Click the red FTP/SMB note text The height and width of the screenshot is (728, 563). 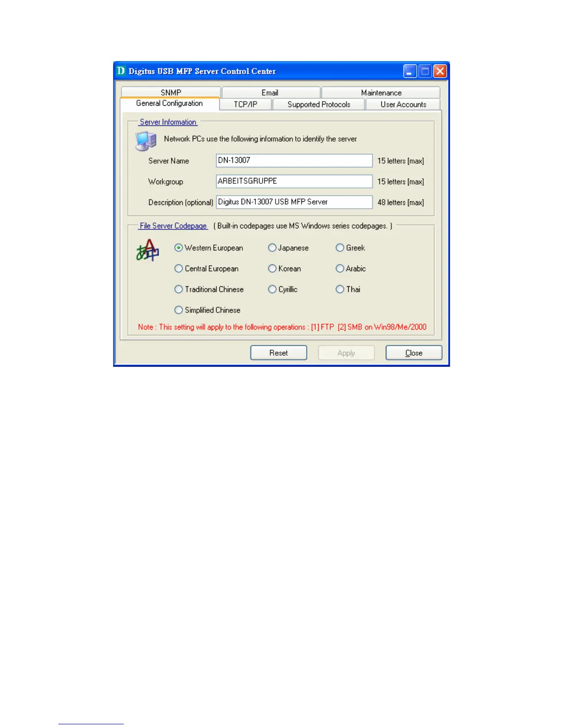[282, 327]
